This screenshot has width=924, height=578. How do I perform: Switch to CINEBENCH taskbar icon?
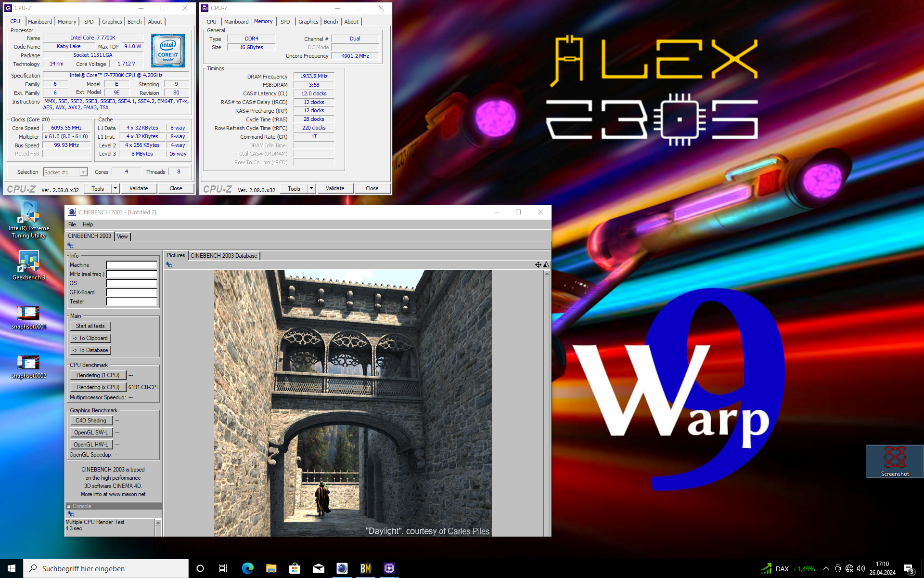pyautogui.click(x=342, y=568)
